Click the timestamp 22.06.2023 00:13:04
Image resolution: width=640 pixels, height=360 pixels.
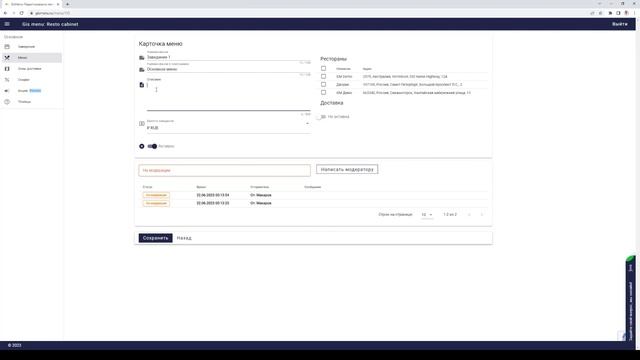coord(213,195)
